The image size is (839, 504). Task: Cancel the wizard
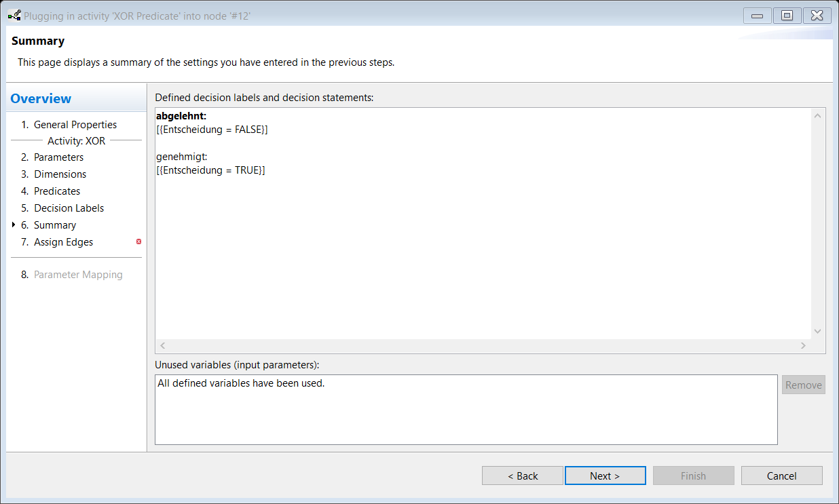tap(781, 476)
